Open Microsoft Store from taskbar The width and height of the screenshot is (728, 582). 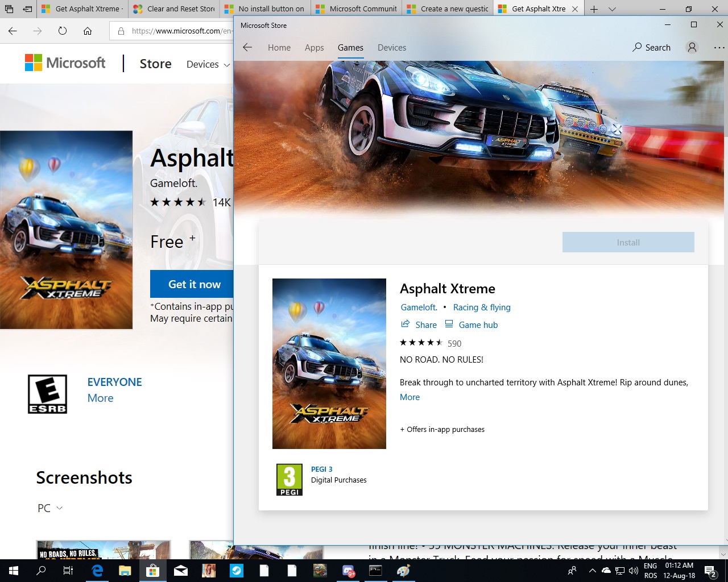tap(153, 571)
